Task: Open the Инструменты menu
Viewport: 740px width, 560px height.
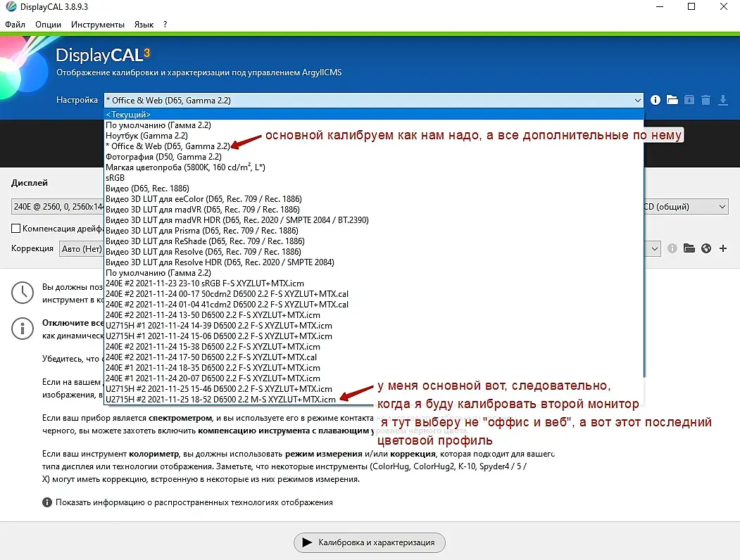Action: point(98,25)
